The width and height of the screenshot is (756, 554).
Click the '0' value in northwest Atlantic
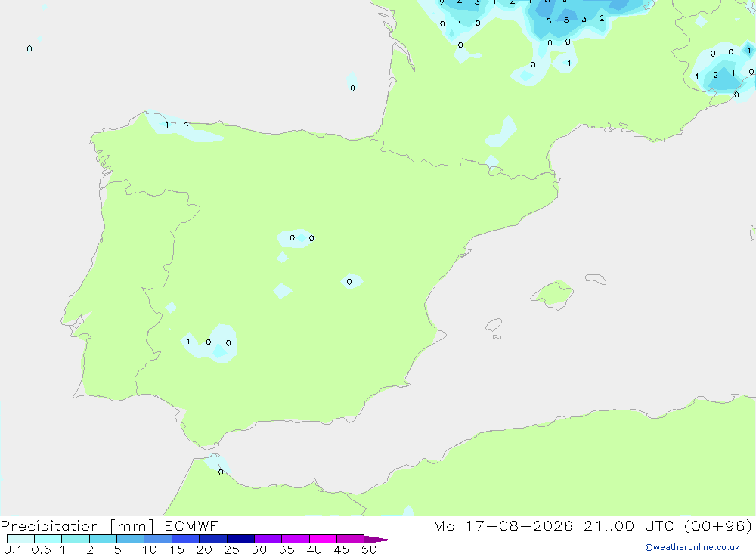(x=29, y=48)
